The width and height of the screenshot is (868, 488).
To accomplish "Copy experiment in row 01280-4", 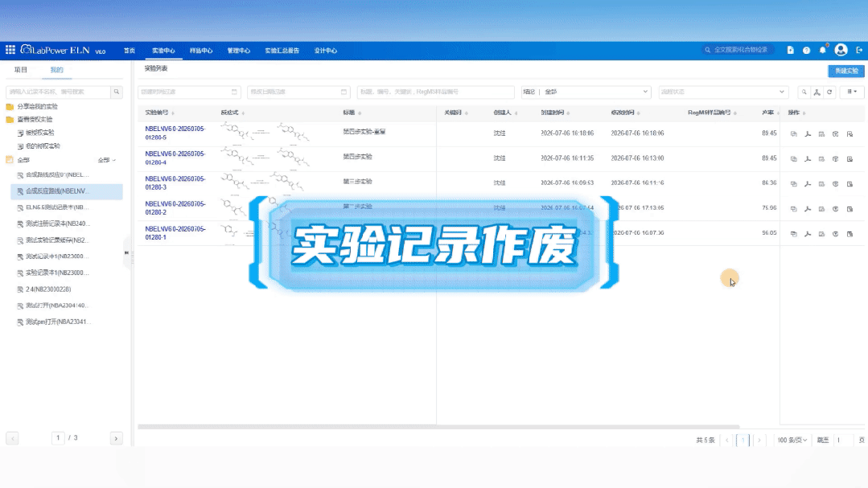I will [x=793, y=159].
